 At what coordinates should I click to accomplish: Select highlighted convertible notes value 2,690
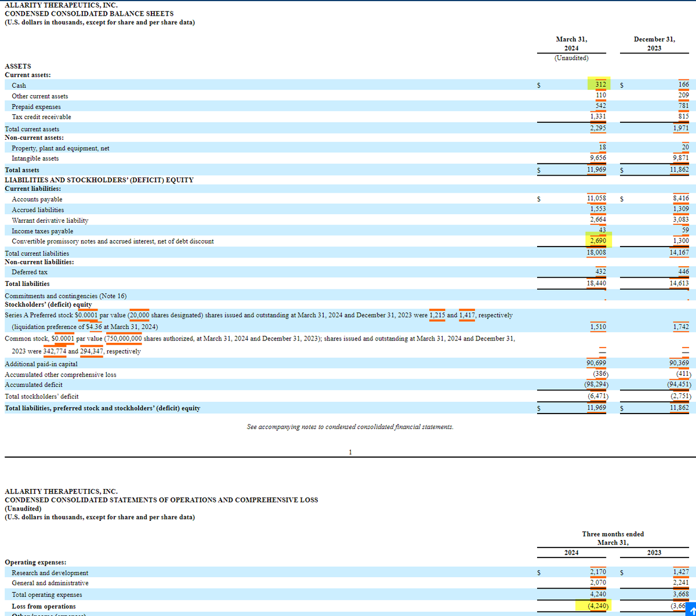coord(597,241)
